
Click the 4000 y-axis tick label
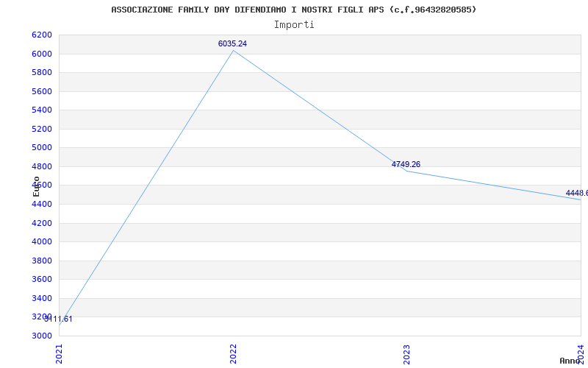42,242
